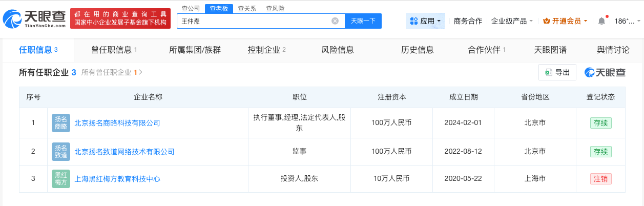Switch to the 查公司 search tab
Image resolution: width=644 pixels, height=206 pixels.
click(191, 8)
